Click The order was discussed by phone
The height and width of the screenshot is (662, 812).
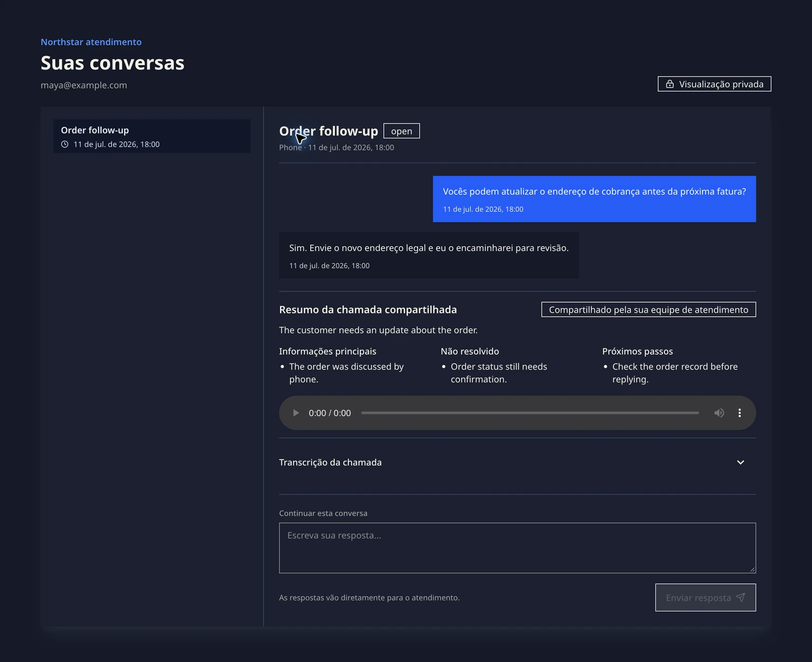[346, 373]
